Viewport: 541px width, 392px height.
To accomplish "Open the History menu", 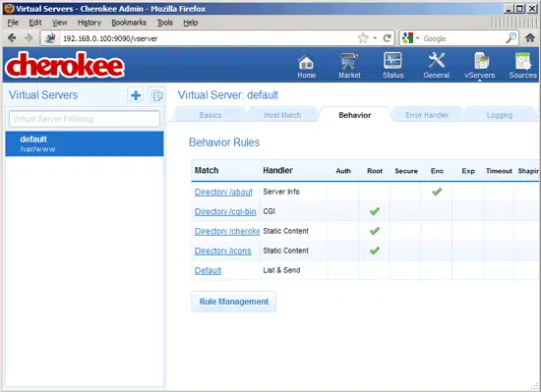I will [89, 23].
